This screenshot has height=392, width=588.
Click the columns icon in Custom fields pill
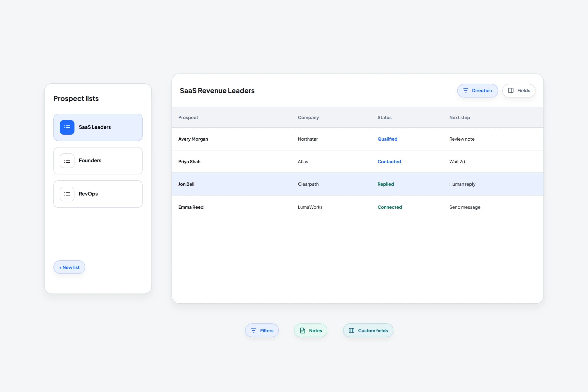click(352, 331)
